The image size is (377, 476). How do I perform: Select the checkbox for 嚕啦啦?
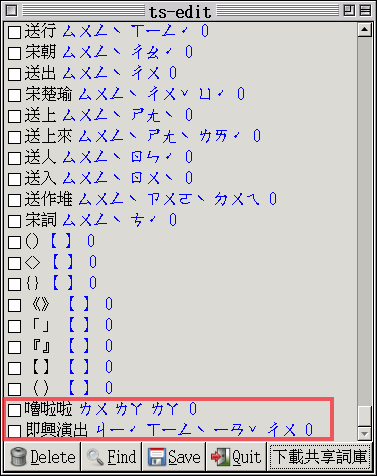click(14, 410)
